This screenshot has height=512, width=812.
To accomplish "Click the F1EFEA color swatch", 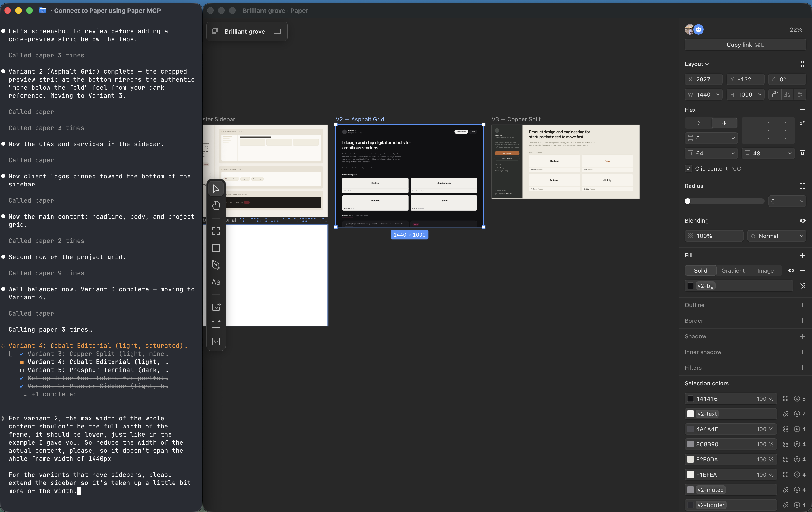I will [690, 475].
